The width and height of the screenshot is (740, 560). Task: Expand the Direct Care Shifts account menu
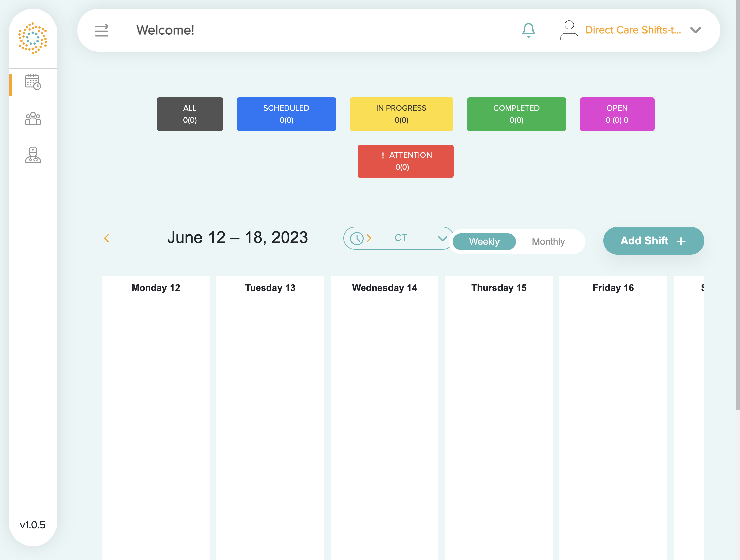click(x=695, y=30)
